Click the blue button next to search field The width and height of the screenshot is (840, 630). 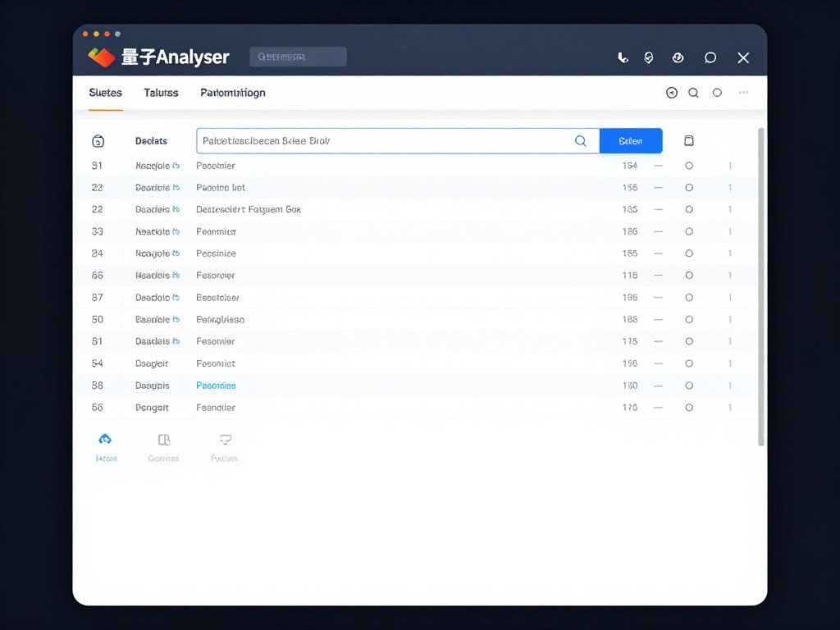click(631, 141)
